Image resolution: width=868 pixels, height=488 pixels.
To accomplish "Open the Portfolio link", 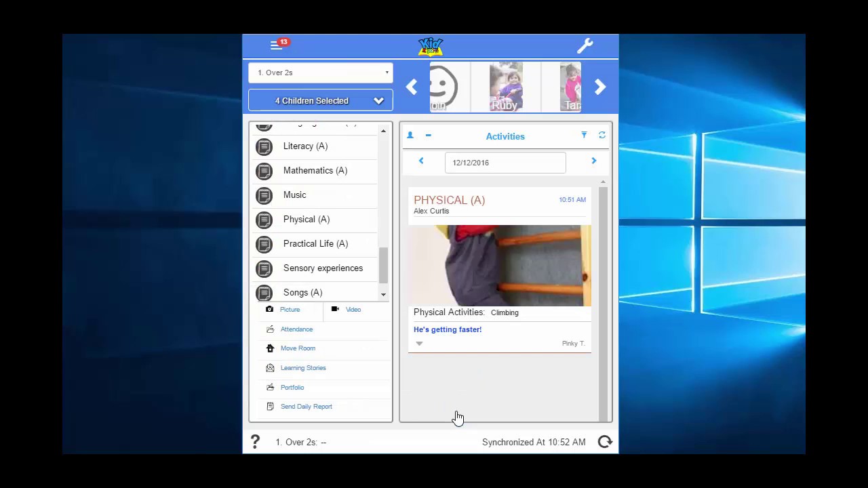I will (x=292, y=388).
